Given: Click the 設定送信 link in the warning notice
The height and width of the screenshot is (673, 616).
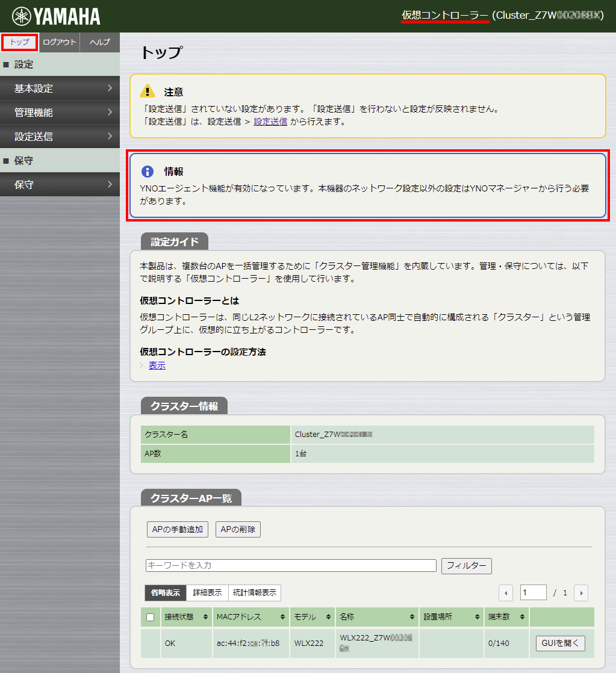Looking at the screenshot, I should click(x=270, y=122).
